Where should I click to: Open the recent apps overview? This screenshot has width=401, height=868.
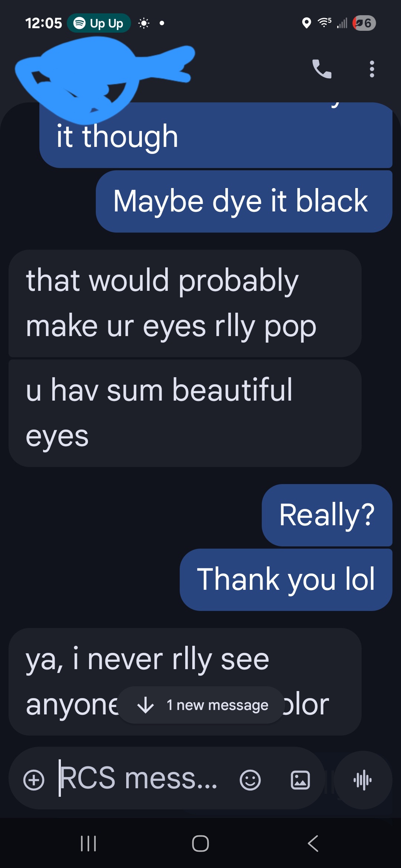88,843
